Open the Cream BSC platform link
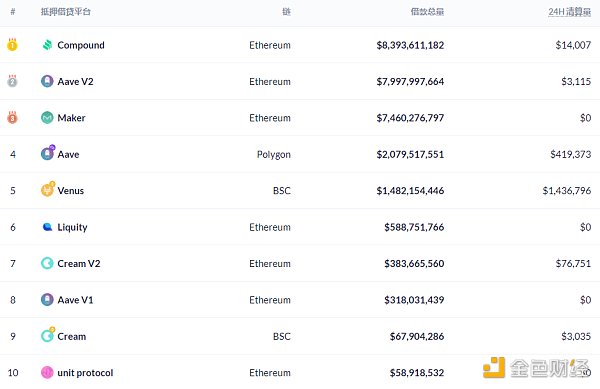600x389 pixels. pos(72,336)
